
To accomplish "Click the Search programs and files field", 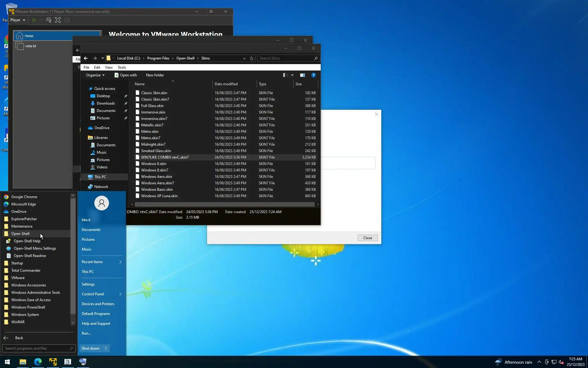I will [36, 348].
